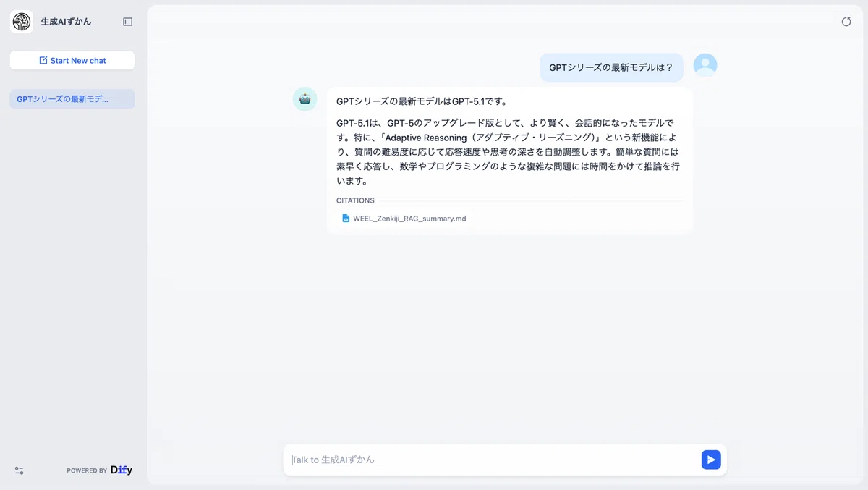Click the bot avatar icon beside the answer

[x=305, y=99]
